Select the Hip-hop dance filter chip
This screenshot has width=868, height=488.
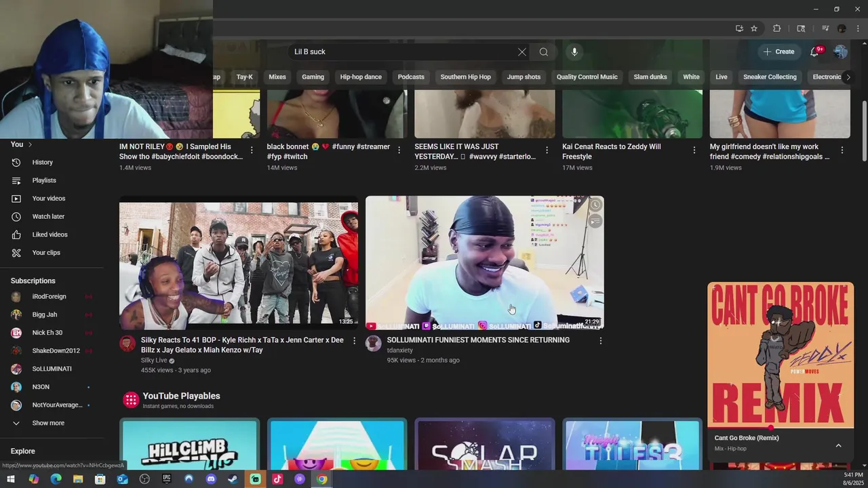361,77
